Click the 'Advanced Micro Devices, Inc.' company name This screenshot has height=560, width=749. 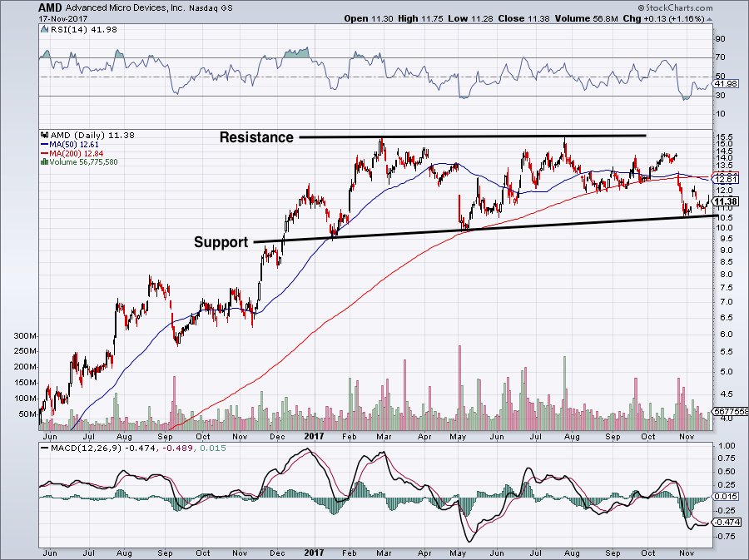pos(125,8)
